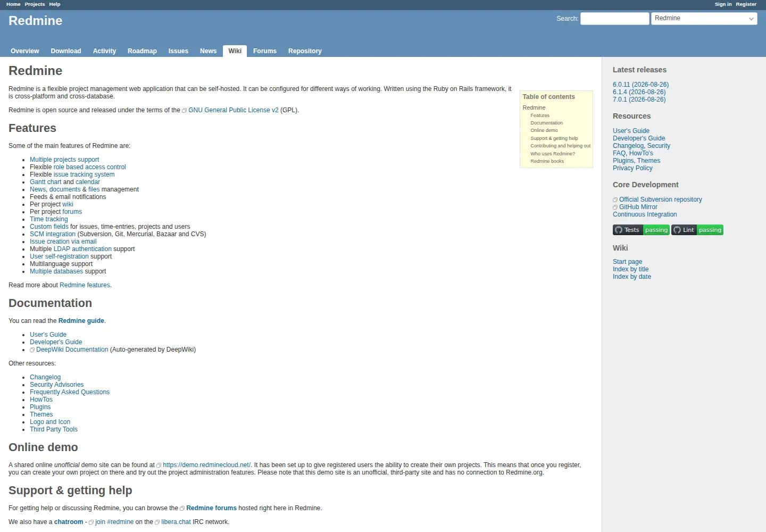
Task: Open the Download tab
Action: [66, 51]
